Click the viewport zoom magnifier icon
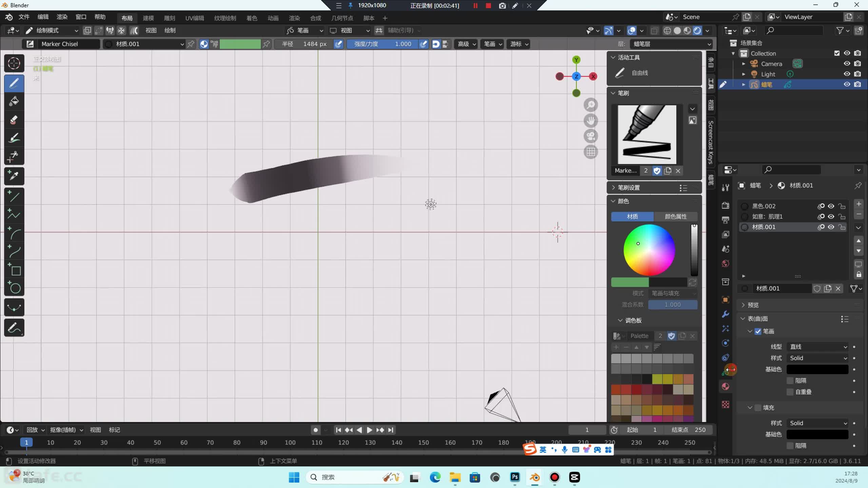Screen dimensions: 868x488 [591, 105]
